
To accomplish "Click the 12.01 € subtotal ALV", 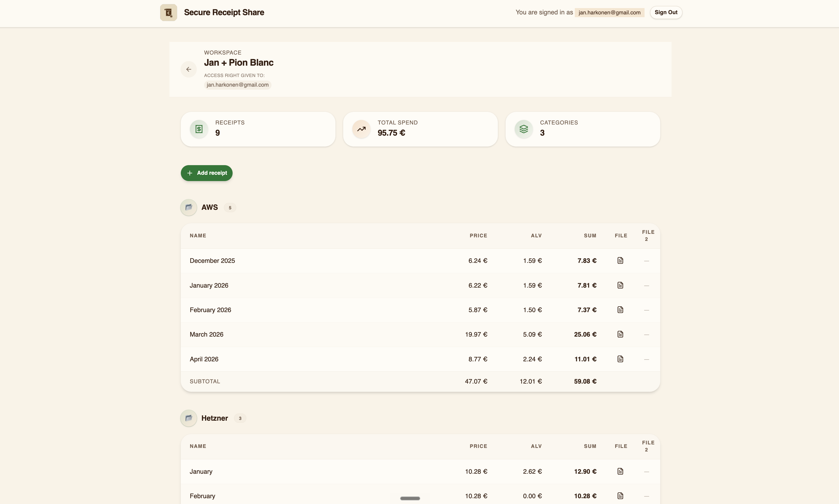I will 531,381.
